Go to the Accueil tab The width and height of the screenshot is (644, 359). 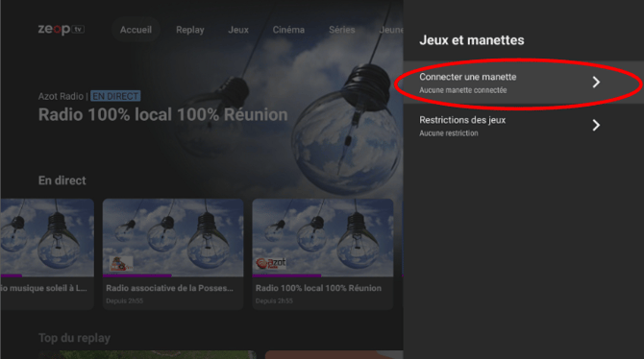pos(136,30)
